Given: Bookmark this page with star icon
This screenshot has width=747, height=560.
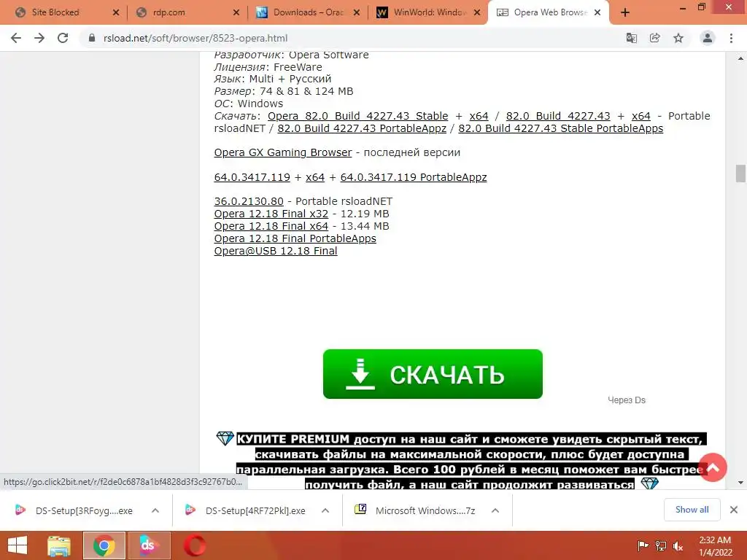Looking at the screenshot, I should (x=678, y=38).
